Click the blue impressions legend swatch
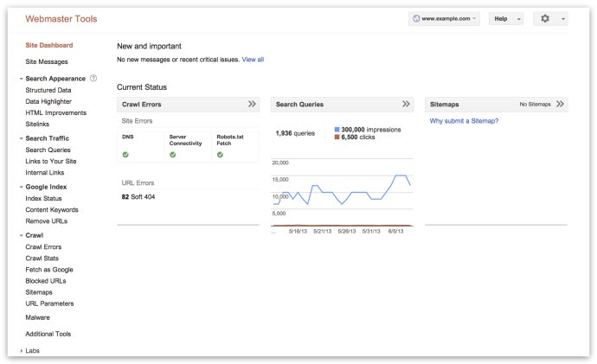This screenshot has width=597, height=364. coord(337,130)
